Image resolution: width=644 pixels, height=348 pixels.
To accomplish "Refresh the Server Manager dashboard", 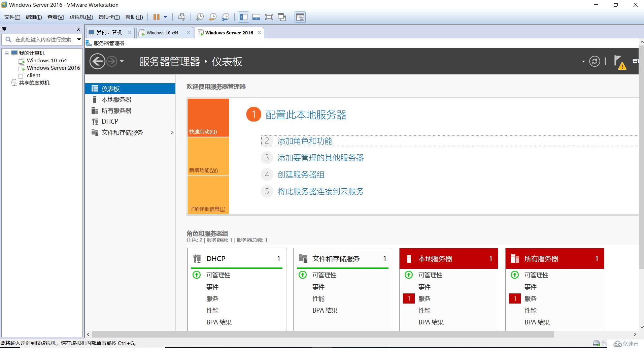I will [x=595, y=61].
